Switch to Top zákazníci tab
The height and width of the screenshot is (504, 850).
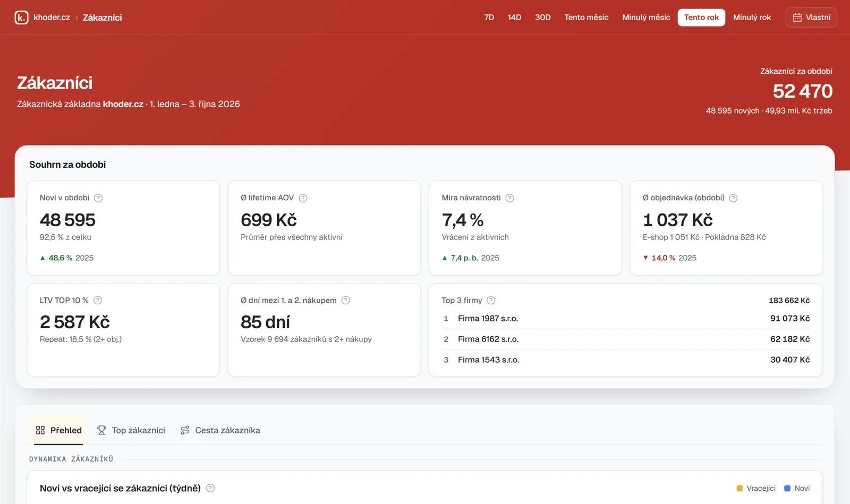(131, 430)
